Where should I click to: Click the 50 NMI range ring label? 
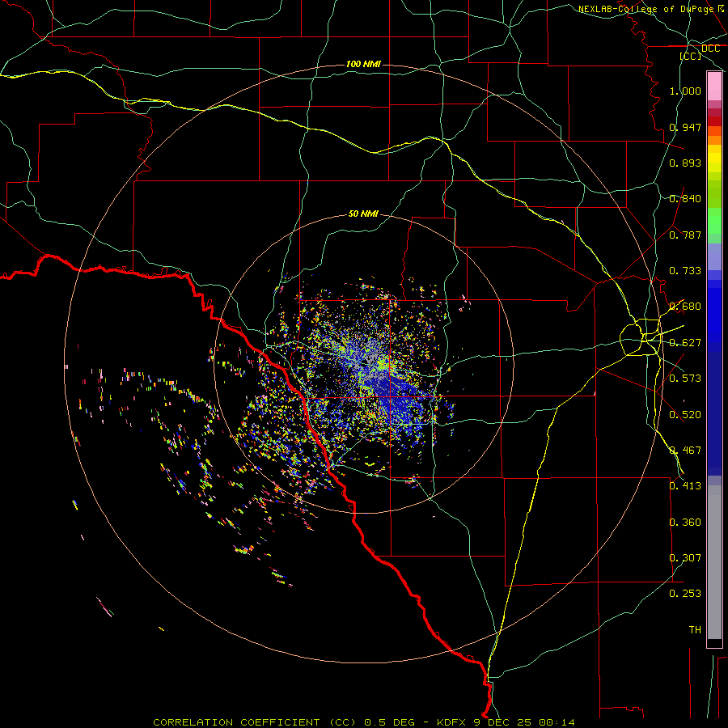click(x=363, y=214)
